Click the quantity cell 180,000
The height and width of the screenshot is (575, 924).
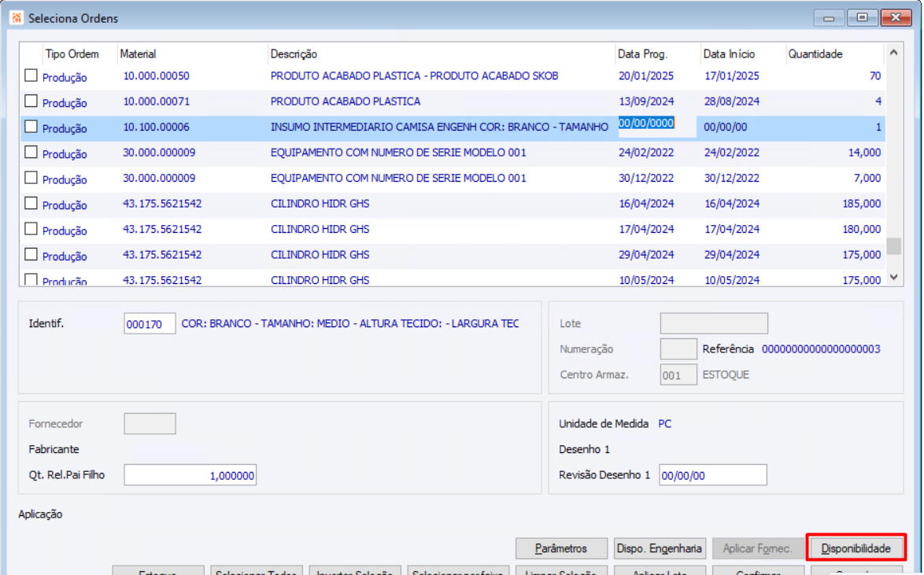coord(862,229)
